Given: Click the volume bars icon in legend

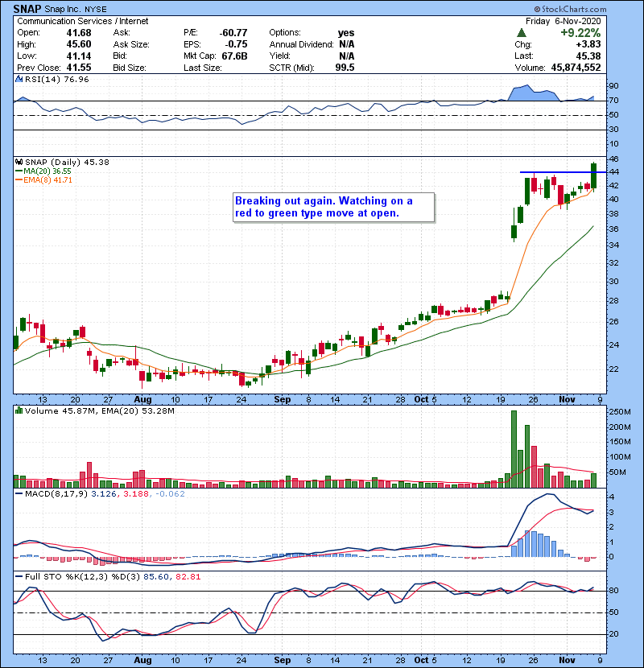Looking at the screenshot, I should [19, 410].
